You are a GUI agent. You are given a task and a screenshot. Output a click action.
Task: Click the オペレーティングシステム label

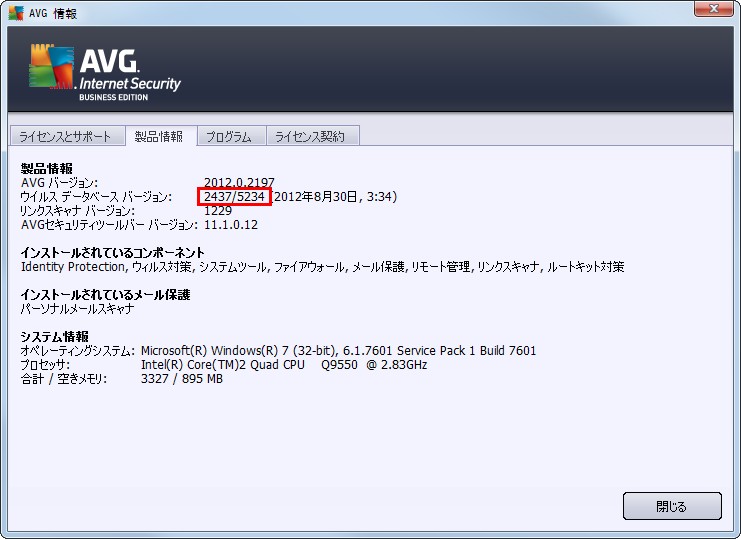tap(78, 351)
